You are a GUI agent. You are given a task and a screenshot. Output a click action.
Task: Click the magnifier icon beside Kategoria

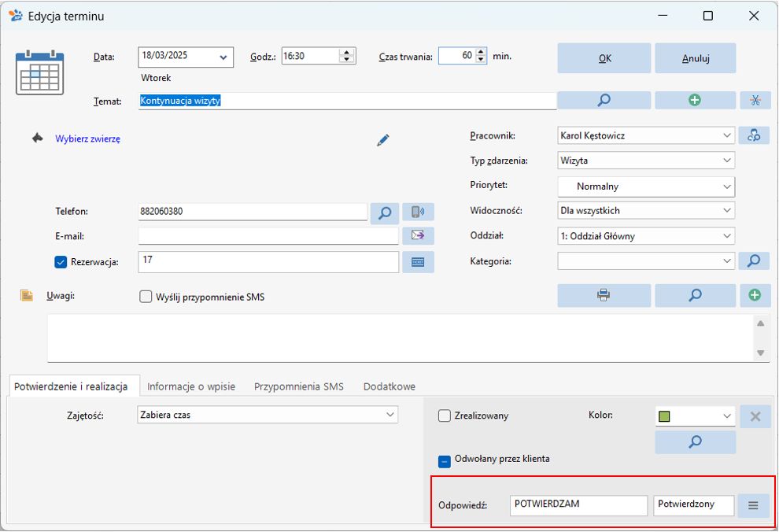pos(754,260)
